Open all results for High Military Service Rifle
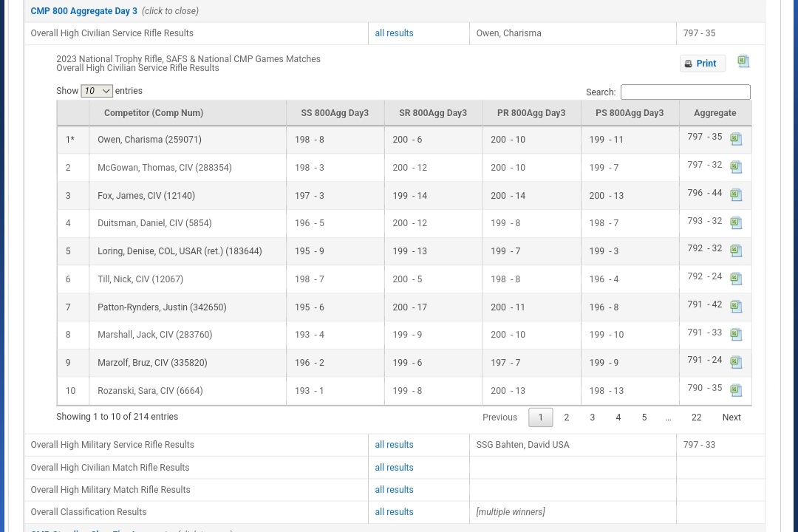 (x=394, y=445)
